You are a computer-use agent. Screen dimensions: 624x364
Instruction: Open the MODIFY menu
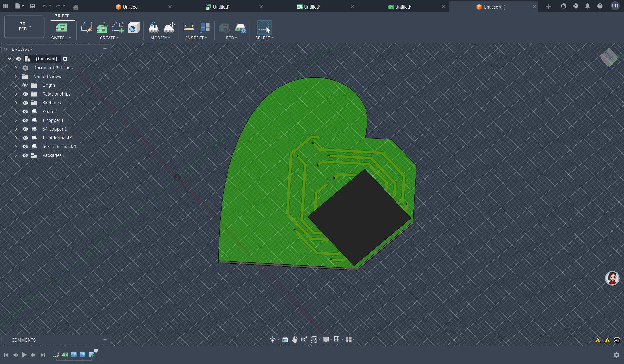[160, 38]
